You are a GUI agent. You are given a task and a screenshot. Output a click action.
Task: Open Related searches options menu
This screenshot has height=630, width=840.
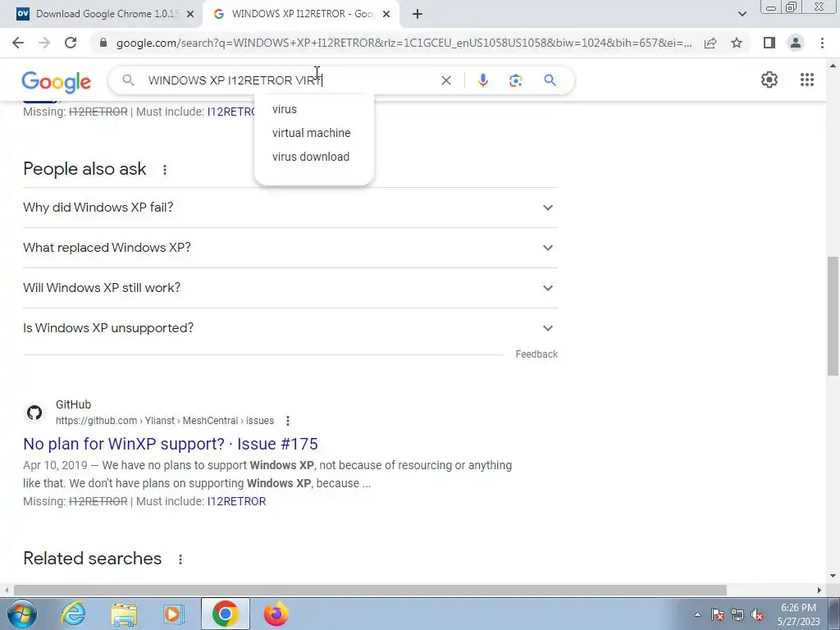[x=180, y=559]
